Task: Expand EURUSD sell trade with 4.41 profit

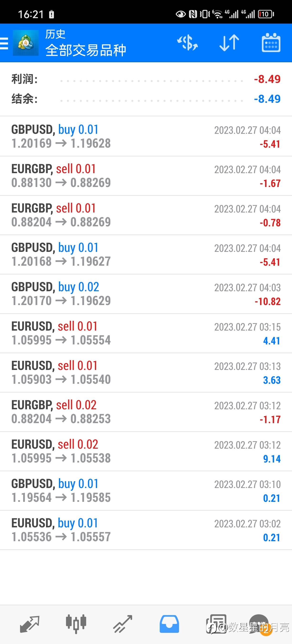Action: click(146, 333)
